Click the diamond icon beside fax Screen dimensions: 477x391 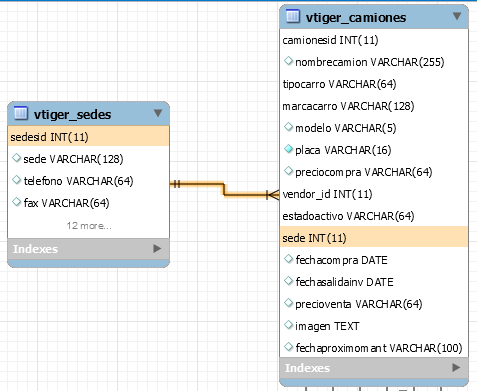pos(16,202)
